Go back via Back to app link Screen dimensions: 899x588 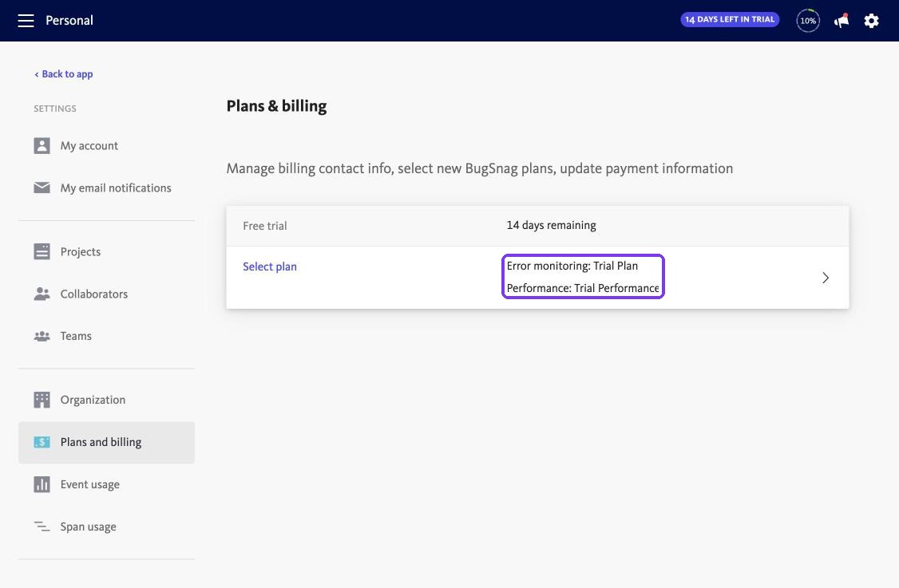coord(64,74)
